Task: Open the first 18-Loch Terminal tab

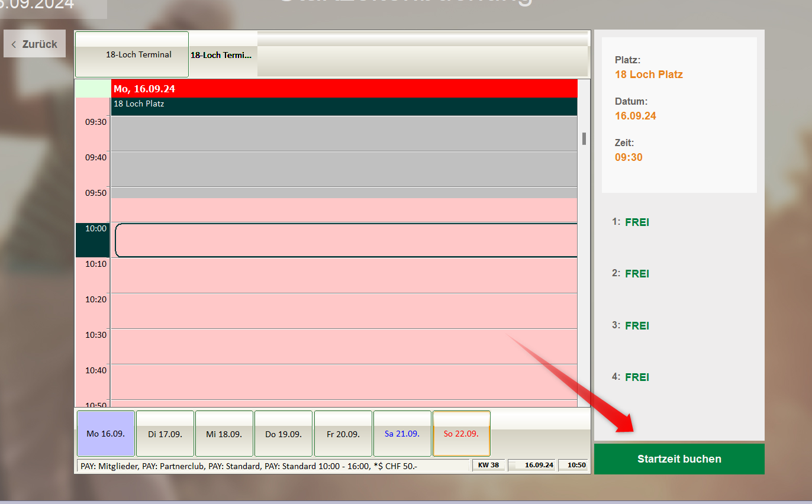Action: 132,54
